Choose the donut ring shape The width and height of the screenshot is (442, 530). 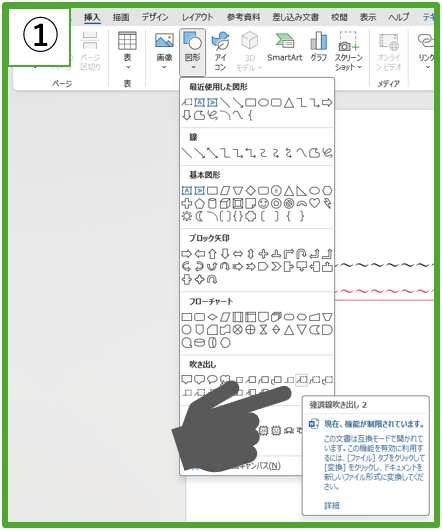pos(276,203)
